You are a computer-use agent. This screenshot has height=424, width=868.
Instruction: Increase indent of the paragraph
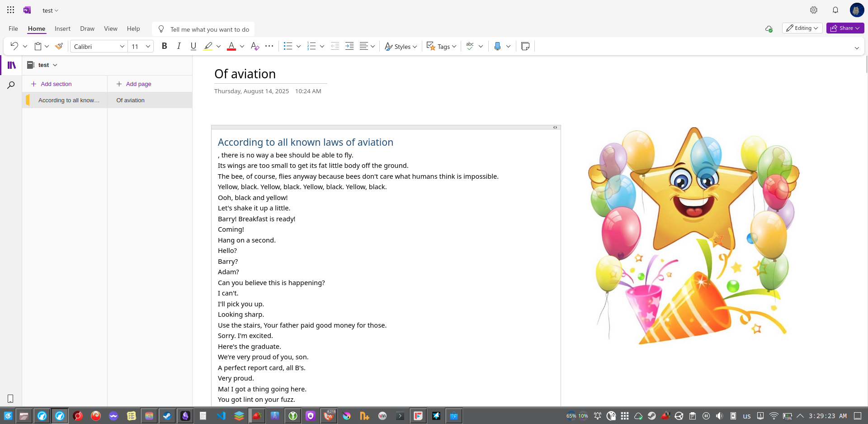349,46
